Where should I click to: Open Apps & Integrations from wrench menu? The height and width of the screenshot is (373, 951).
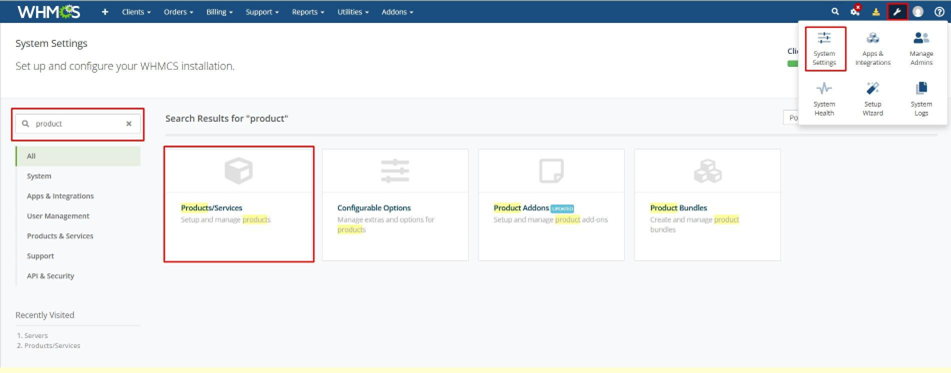point(873,49)
